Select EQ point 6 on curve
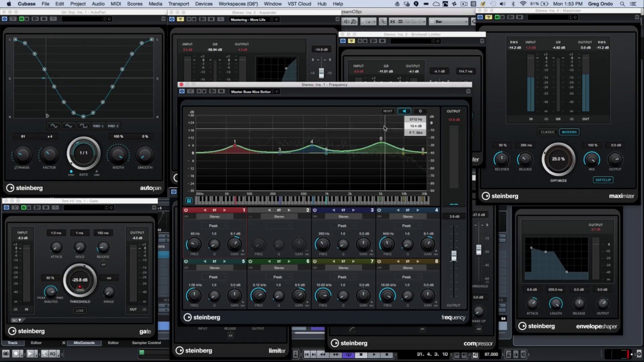Viewport: 644px width, 362px height. [x=381, y=143]
